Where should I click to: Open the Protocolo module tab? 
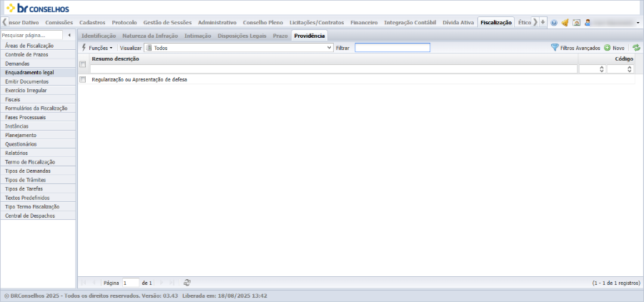[124, 23]
